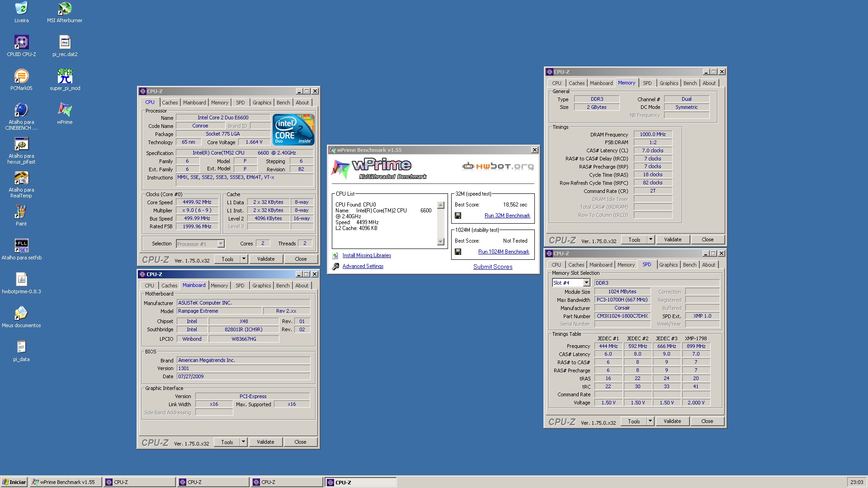Click Install Missing Libraries link
Viewport: 868px width, 488px height.
367,256
